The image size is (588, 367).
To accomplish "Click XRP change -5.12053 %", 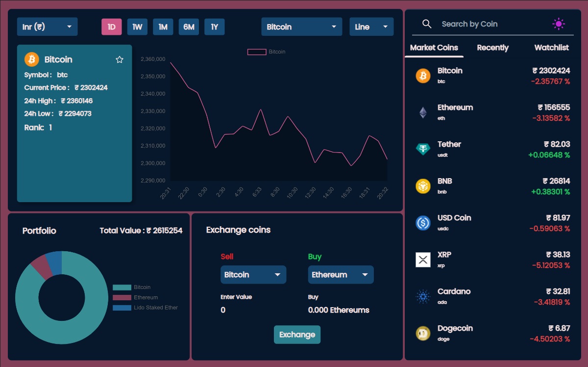I will click(x=551, y=265).
